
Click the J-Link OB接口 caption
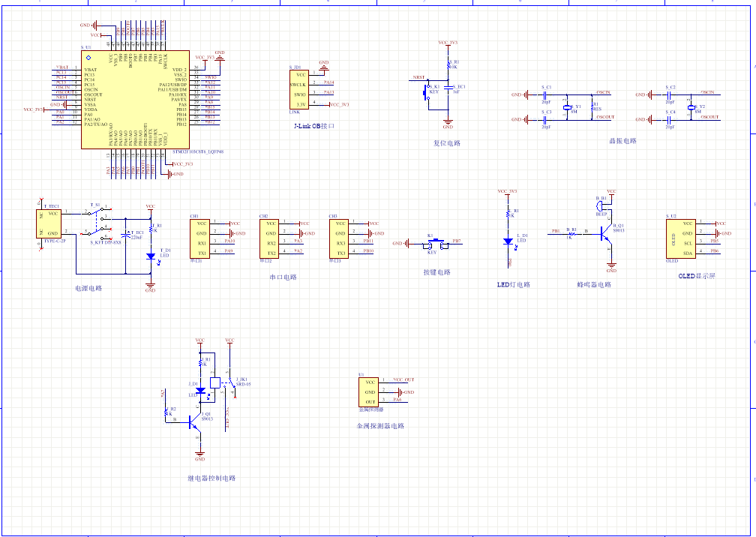tap(315, 127)
